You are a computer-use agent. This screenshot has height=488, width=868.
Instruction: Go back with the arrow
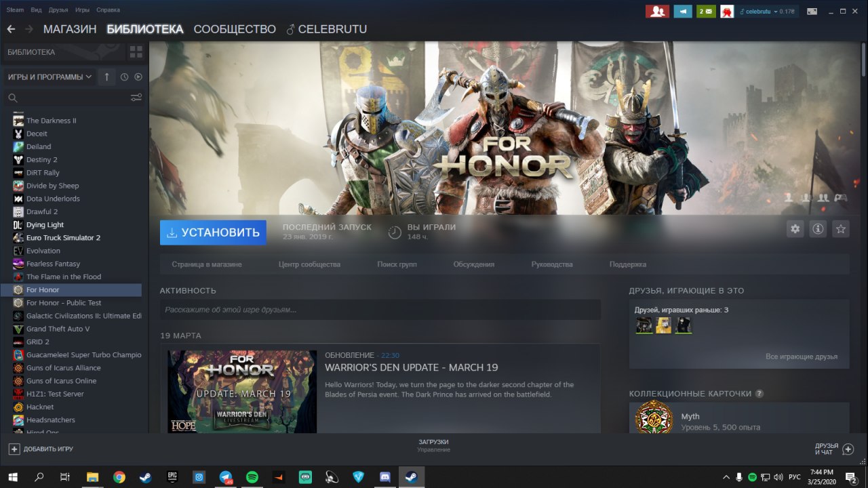point(11,29)
